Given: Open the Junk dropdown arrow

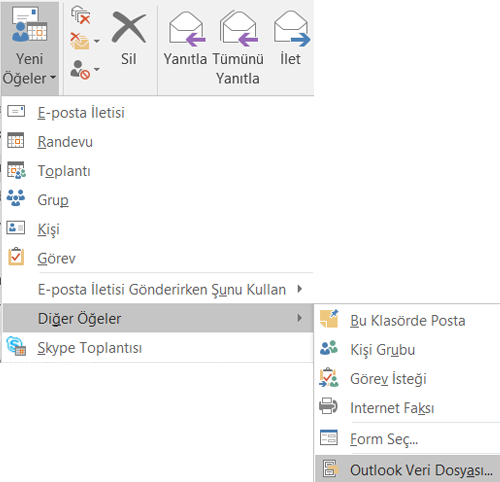Looking at the screenshot, I should pyautogui.click(x=97, y=69).
